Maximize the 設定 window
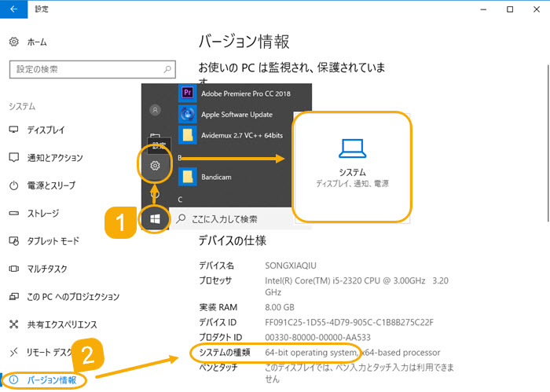Viewport: 550px width, 392px height. [510, 9]
